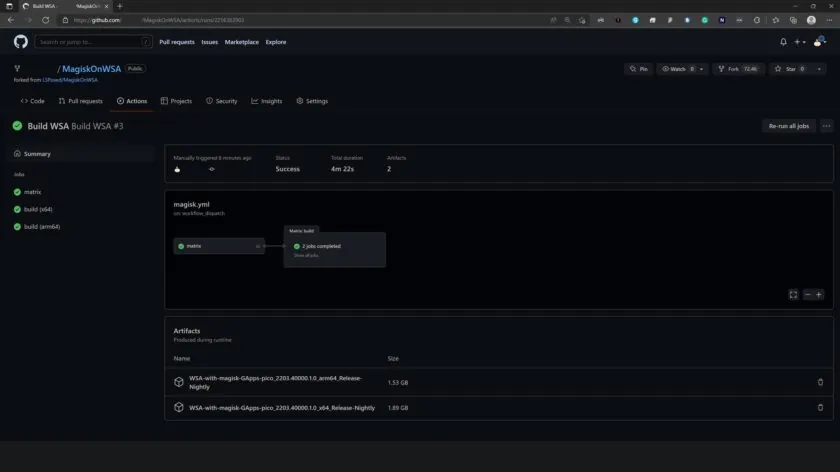Image resolution: width=840 pixels, height=472 pixels.
Task: Zoom out on the workflow graph
Action: point(808,294)
